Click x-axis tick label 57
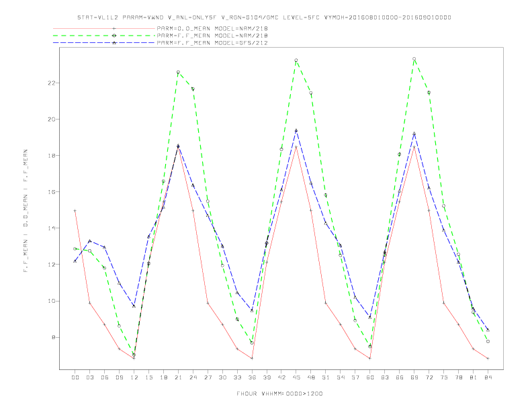The width and height of the screenshot is (532, 411). tap(355, 377)
